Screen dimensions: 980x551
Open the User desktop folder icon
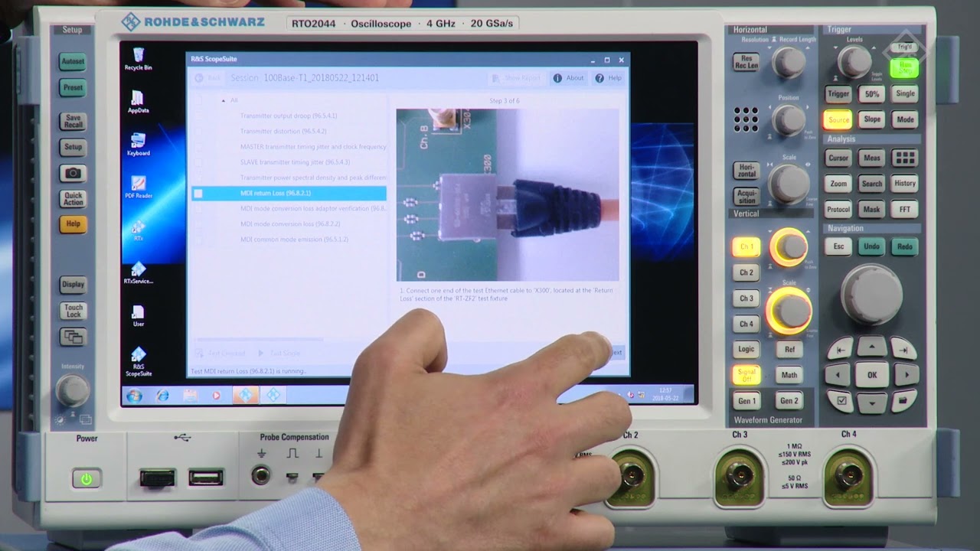click(139, 316)
